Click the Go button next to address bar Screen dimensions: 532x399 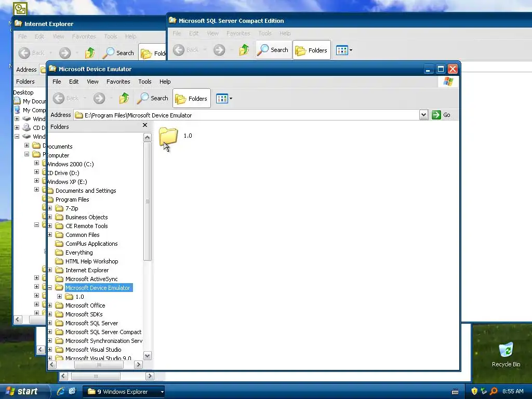pyautogui.click(x=441, y=115)
